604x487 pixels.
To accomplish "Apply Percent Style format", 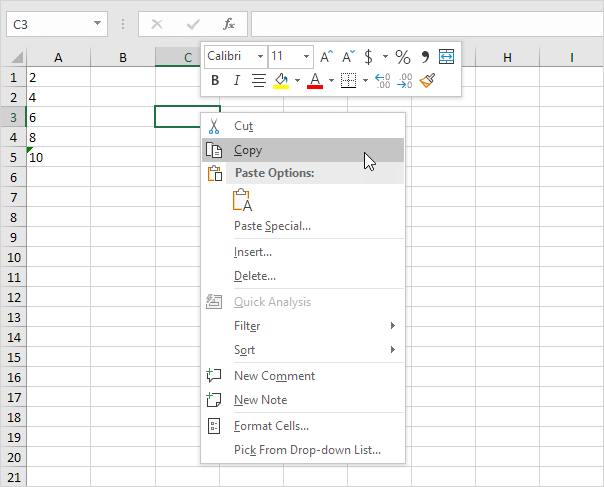I will (x=402, y=57).
